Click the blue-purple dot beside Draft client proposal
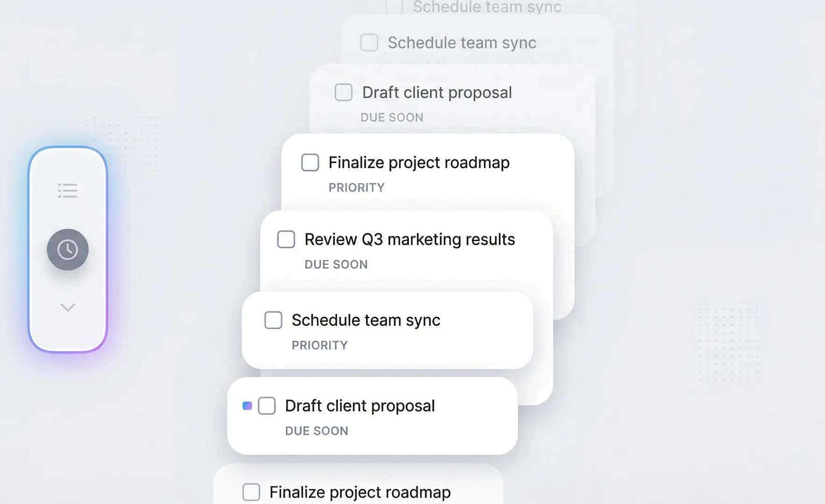825x504 pixels. pyautogui.click(x=247, y=406)
